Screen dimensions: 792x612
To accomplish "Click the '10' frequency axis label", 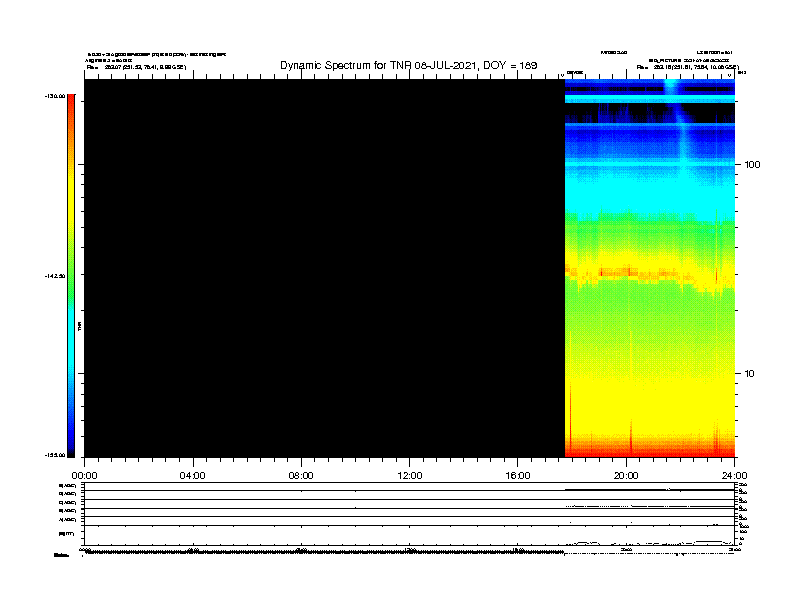I will coord(750,374).
